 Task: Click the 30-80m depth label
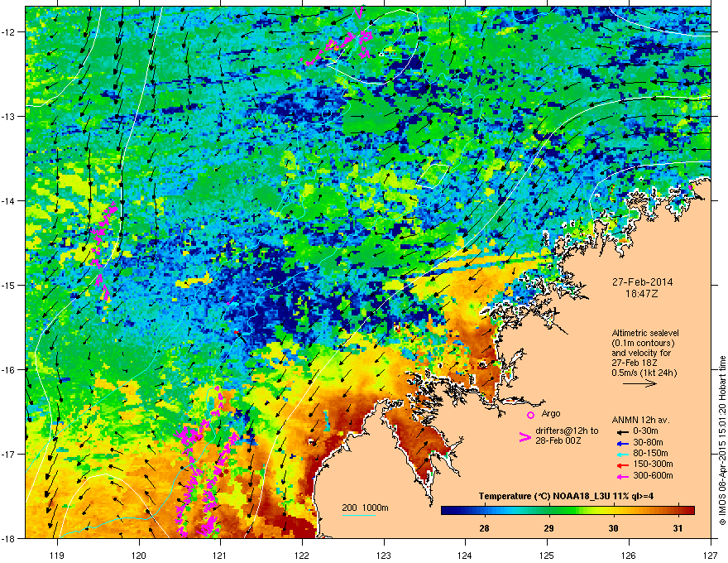[x=648, y=443]
